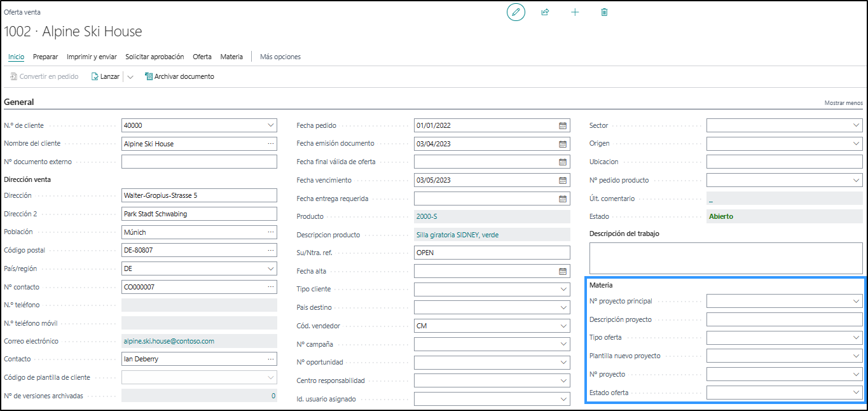Viewport: 868px width, 411px height.
Task: Click the 2000-S product value
Action: click(428, 216)
